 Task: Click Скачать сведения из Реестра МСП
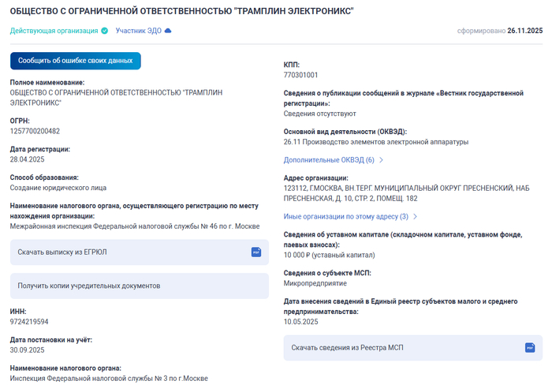[347, 348]
